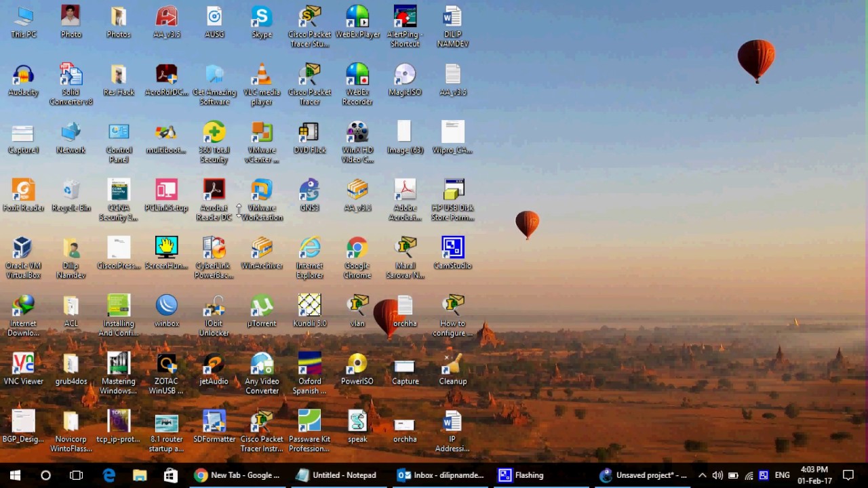Click the Cortana search circle
Viewport: 868px width, 488px height.
coord(45,475)
